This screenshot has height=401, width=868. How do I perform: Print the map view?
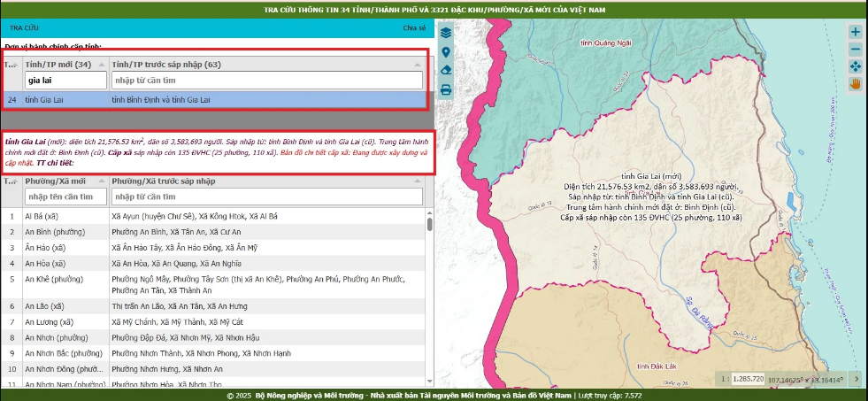pyautogui.click(x=446, y=89)
